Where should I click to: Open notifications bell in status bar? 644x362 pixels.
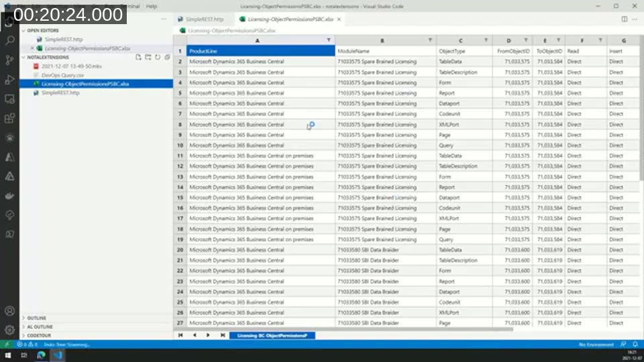(635, 345)
